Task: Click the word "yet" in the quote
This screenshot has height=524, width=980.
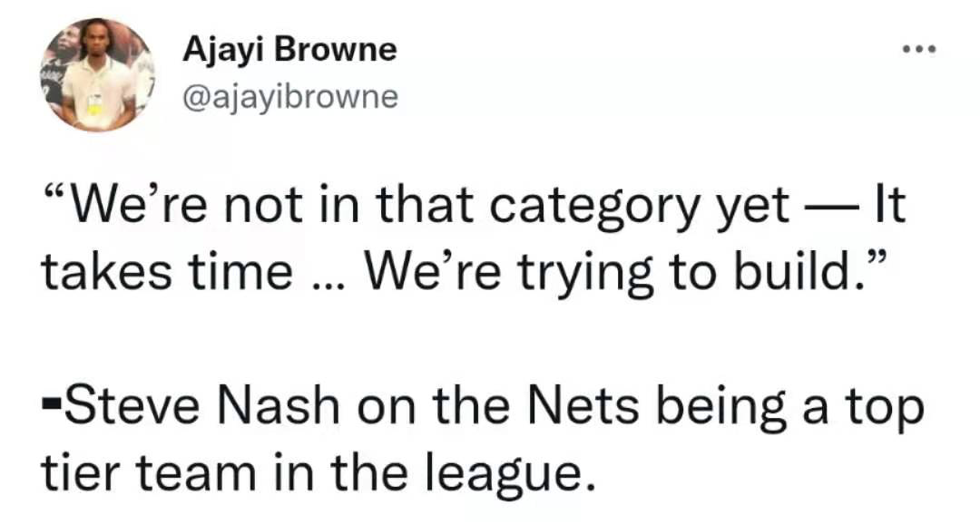Action: point(753,212)
